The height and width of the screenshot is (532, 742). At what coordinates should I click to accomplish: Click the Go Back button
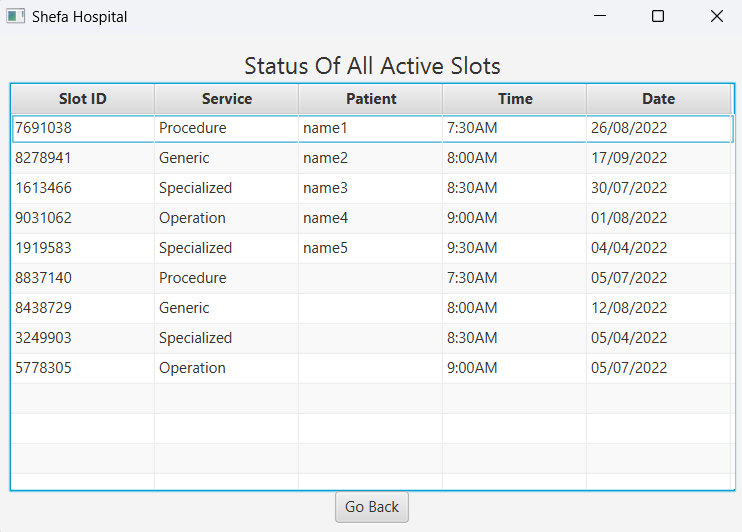[372, 507]
